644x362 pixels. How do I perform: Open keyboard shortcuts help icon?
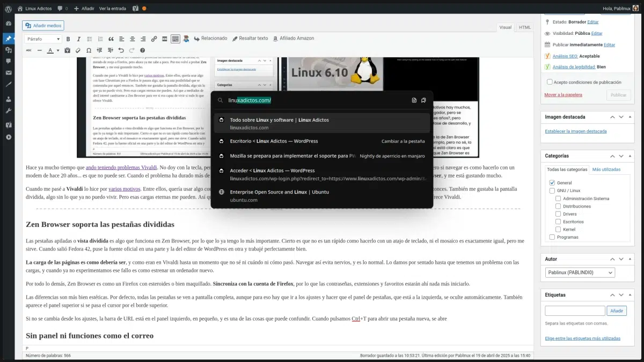pos(142,50)
